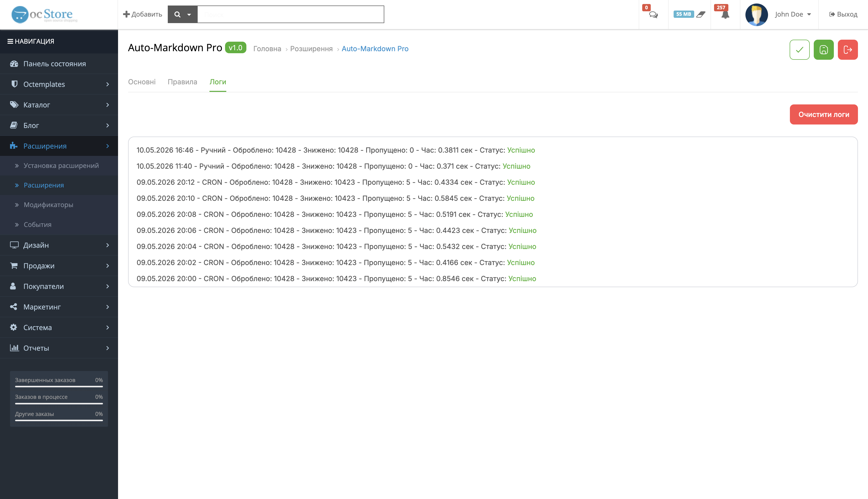Open the search type dropdown caret

(189, 15)
